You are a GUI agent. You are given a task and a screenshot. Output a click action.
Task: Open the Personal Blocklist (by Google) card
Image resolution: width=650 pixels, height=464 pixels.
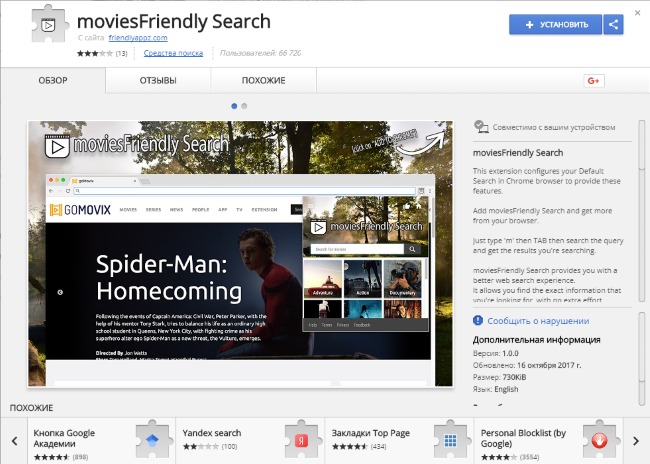pyautogui.click(x=548, y=441)
